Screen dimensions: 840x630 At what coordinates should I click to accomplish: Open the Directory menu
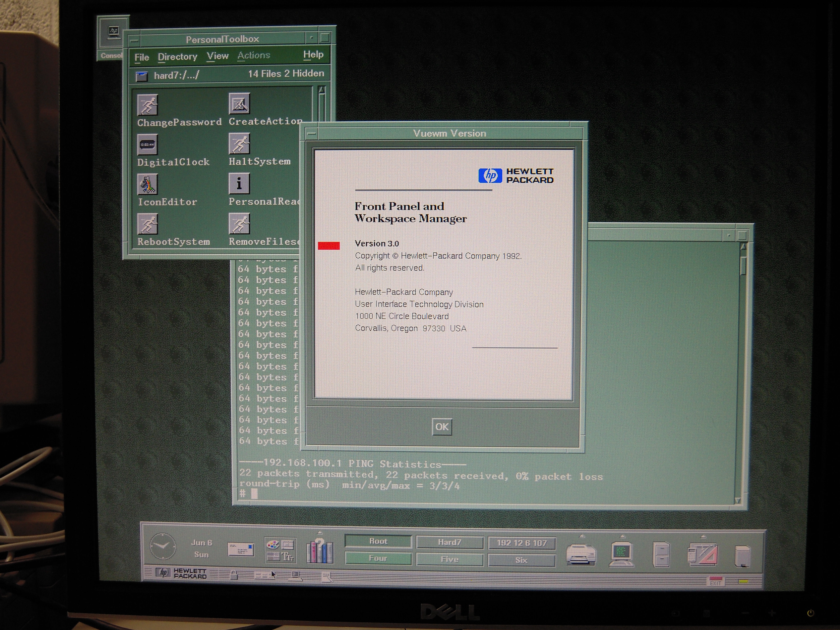tap(177, 56)
